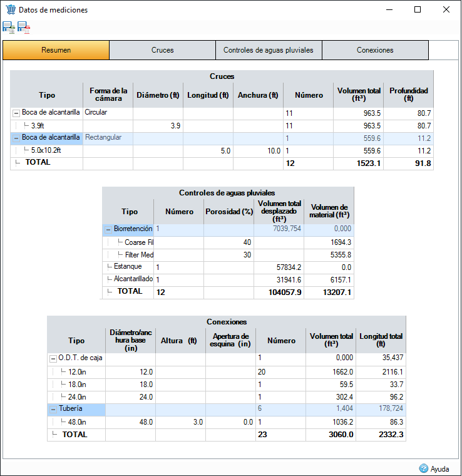Collapse the Biorretención group
Image resolution: width=462 pixels, height=476 pixels.
[x=108, y=230]
